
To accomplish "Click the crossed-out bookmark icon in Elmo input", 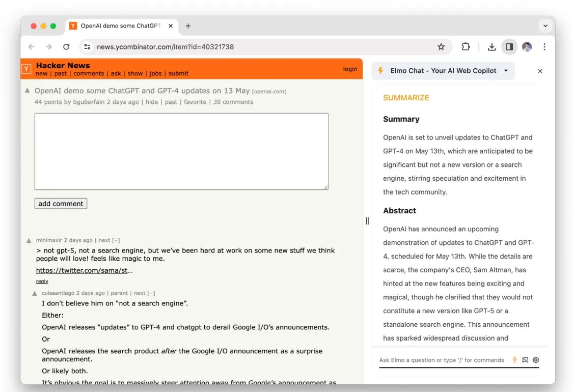I will coord(525,360).
